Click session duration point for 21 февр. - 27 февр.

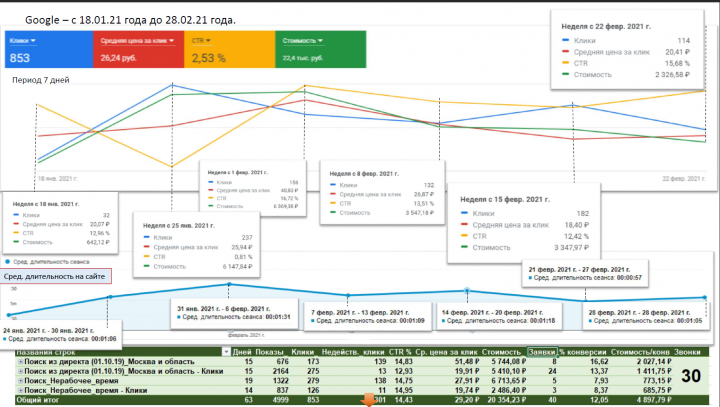point(585,301)
